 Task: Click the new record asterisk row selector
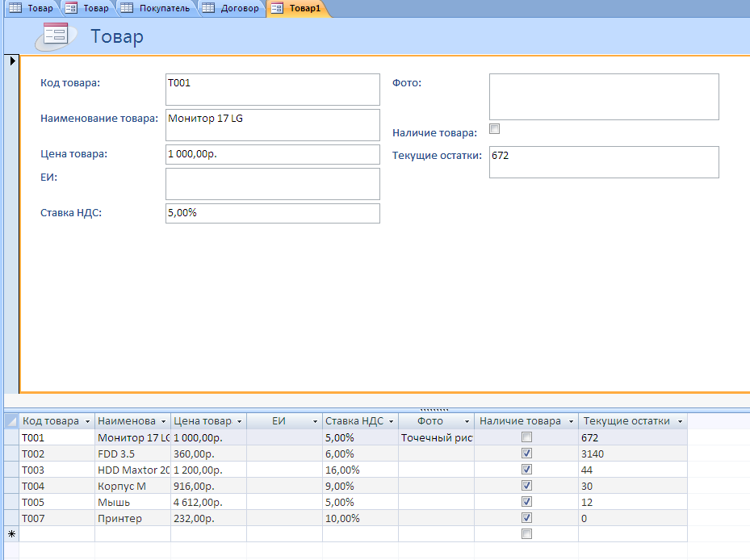(11, 534)
